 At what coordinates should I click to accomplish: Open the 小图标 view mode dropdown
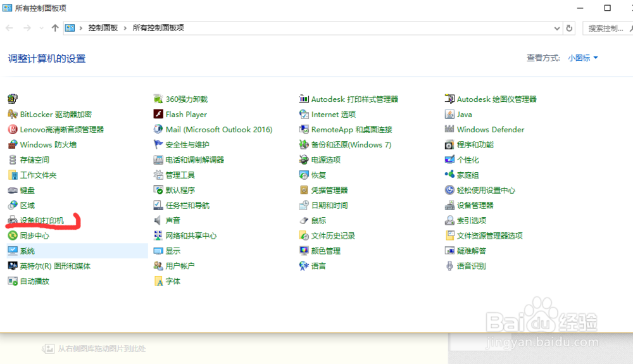[582, 58]
